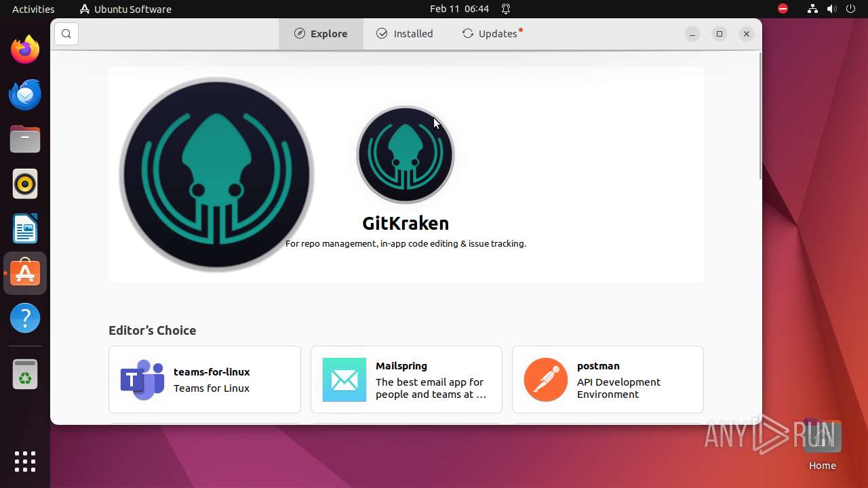Switch to the Explore tab

[321, 34]
